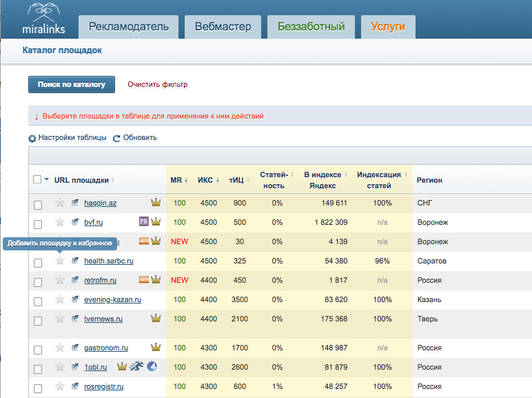Star evening-kazan.ru as favorite

coord(60,299)
